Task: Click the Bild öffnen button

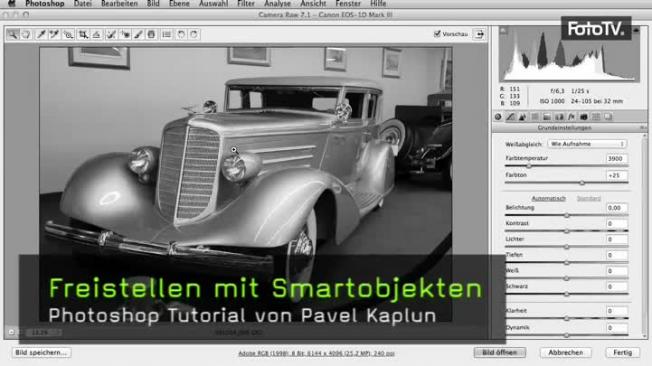Action: coord(499,353)
